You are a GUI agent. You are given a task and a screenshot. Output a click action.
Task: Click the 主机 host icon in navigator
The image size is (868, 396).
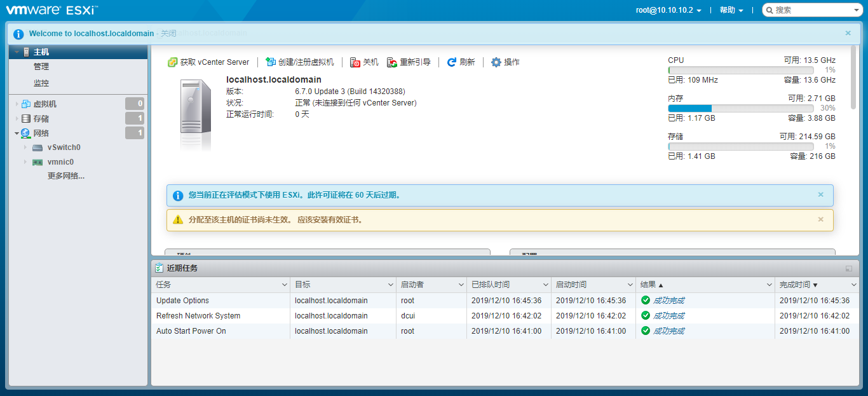pyautogui.click(x=26, y=52)
